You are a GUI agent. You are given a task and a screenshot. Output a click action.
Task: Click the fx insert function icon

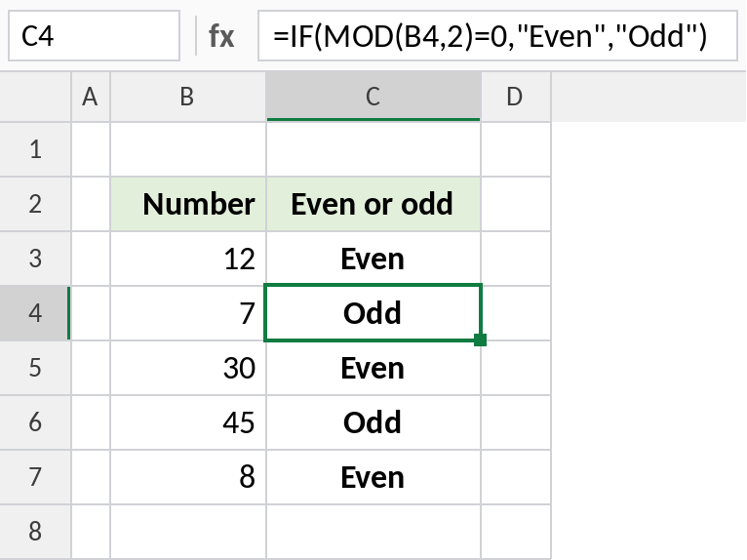click(221, 36)
